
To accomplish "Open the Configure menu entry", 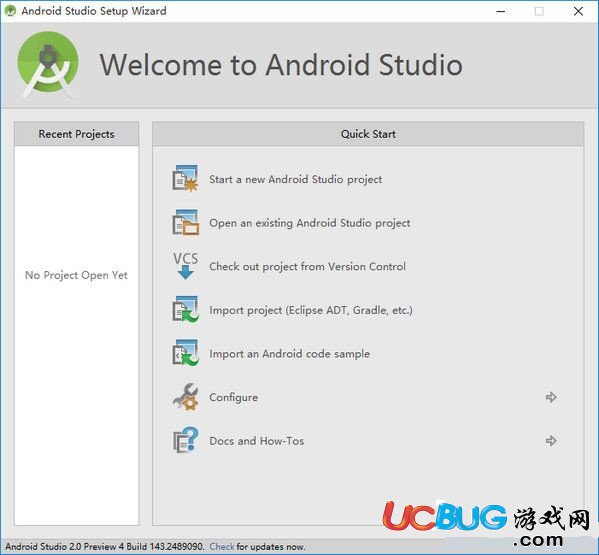I will [233, 398].
